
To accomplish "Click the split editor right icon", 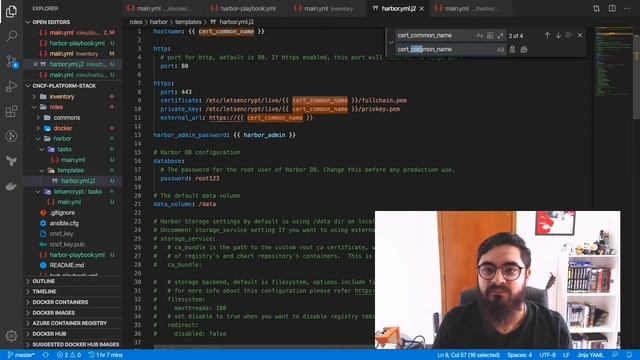I will (x=612, y=8).
